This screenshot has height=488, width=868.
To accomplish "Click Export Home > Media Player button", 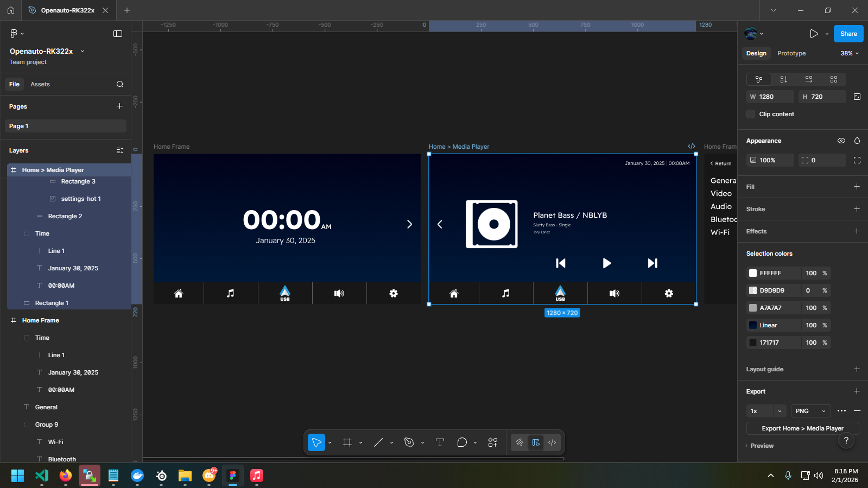I will pos(802,428).
